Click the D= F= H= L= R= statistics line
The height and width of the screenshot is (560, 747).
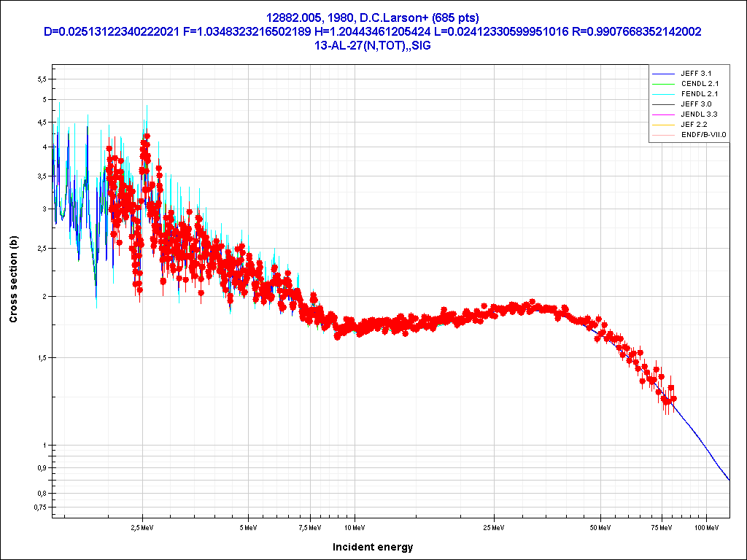coord(373,31)
